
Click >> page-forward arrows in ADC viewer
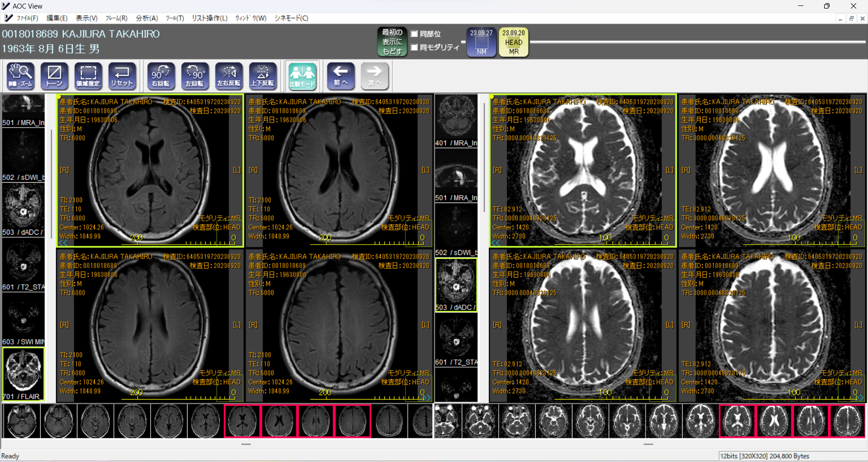pos(859,398)
